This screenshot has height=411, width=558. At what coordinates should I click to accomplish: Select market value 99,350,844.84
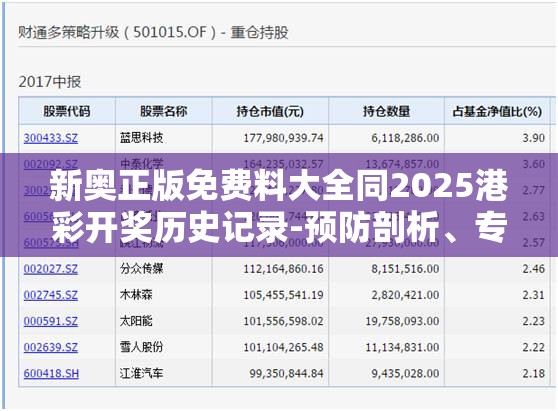(286, 374)
